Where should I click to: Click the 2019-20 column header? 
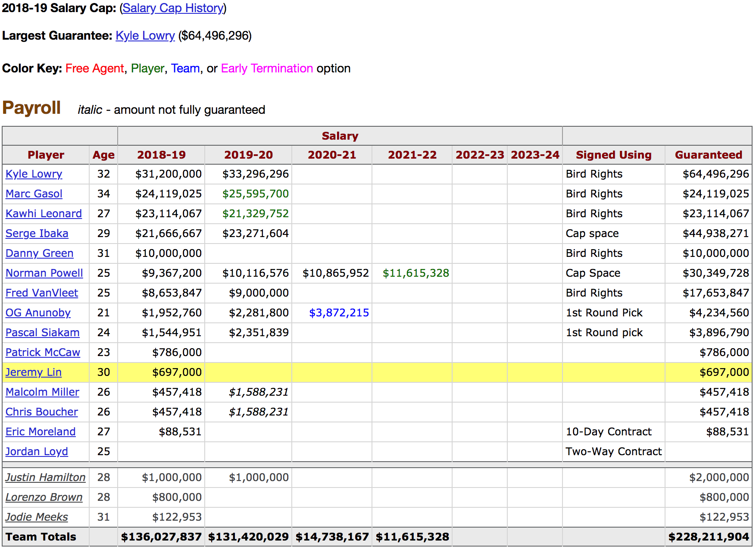pyautogui.click(x=249, y=155)
